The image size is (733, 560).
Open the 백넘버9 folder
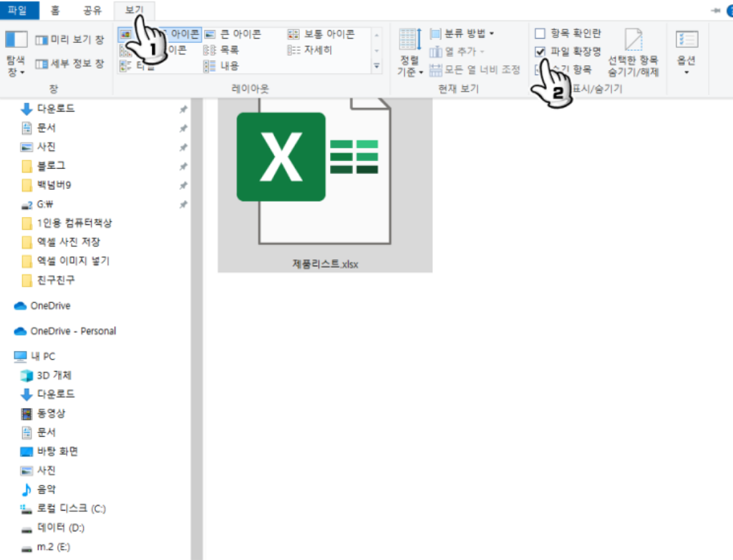click(x=47, y=185)
